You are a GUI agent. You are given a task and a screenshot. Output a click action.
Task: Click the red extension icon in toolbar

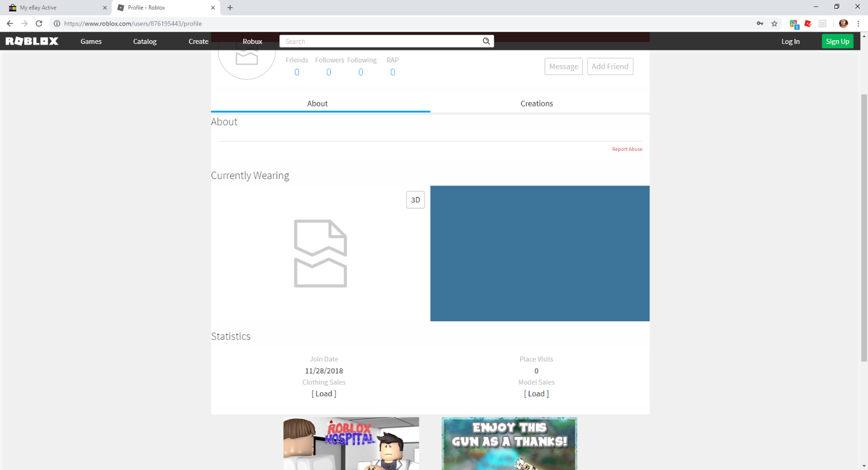[808, 23]
